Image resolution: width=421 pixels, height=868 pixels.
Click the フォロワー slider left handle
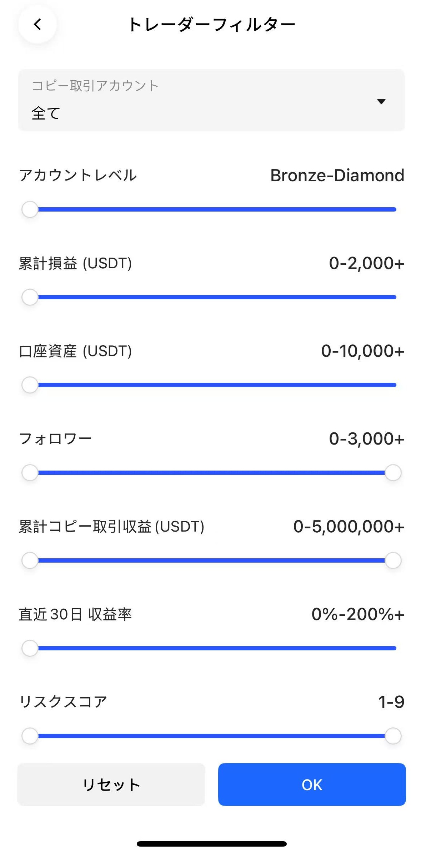click(x=30, y=473)
